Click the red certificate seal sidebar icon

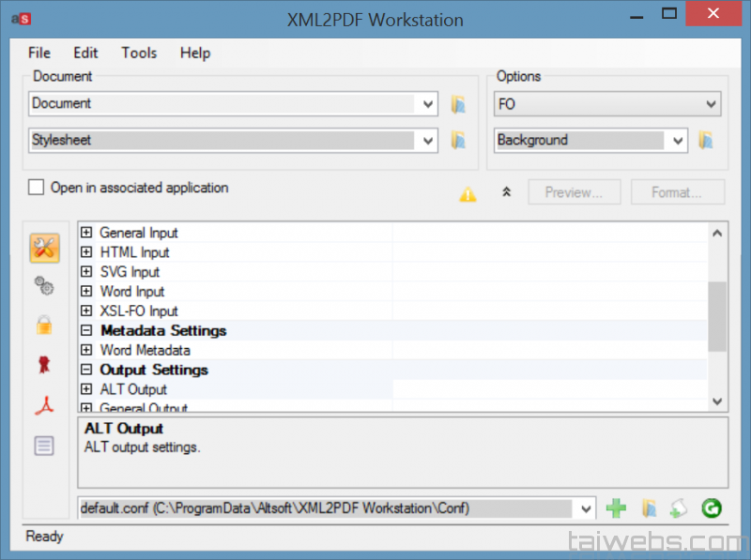click(44, 365)
